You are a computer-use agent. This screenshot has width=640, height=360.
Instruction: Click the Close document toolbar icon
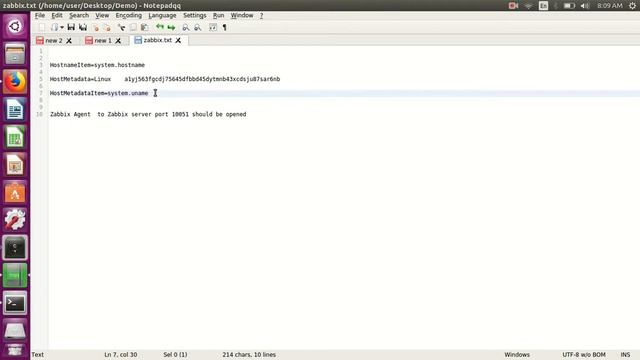pyautogui.click(x=96, y=28)
